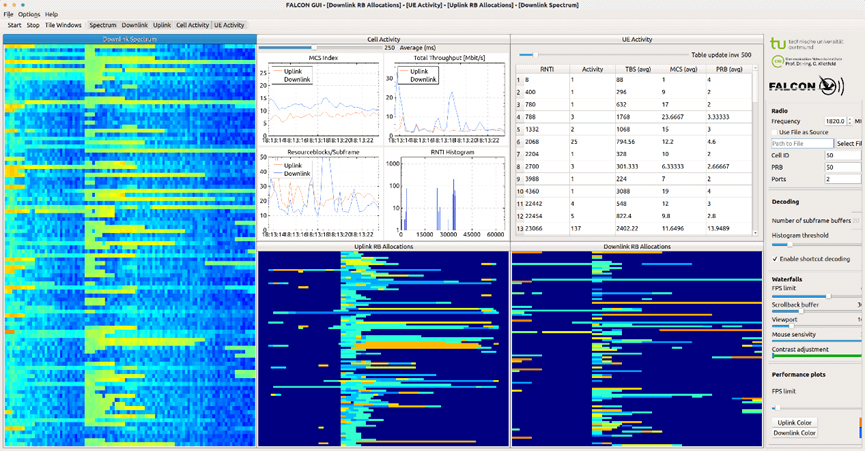
Task: Click the Path to File input field
Action: pos(802,144)
